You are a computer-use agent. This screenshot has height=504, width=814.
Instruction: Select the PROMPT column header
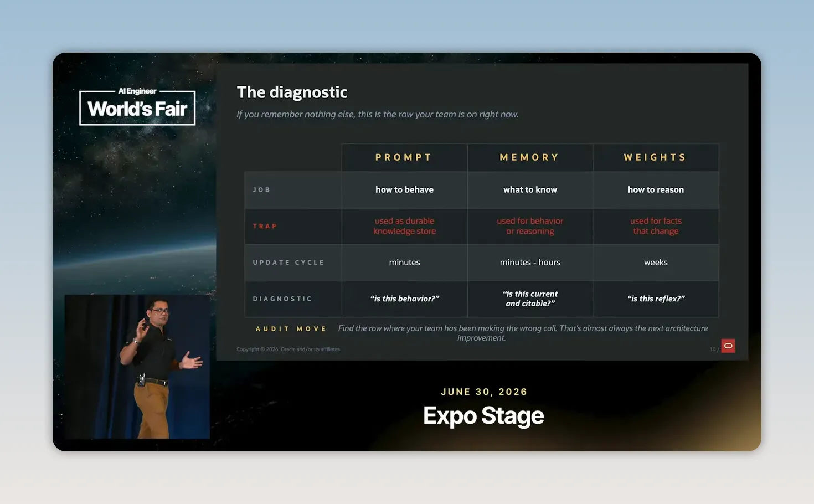click(404, 157)
